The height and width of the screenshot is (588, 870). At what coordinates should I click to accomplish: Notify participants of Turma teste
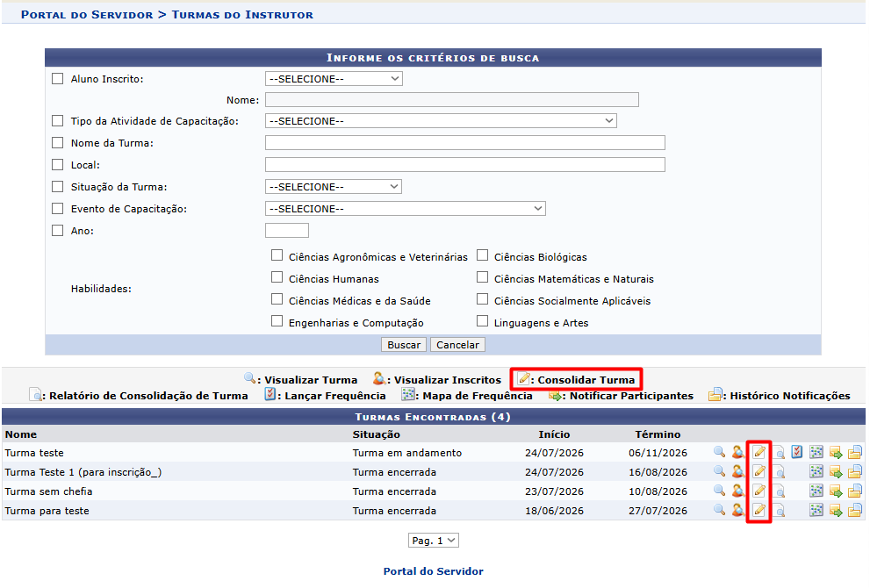point(836,452)
